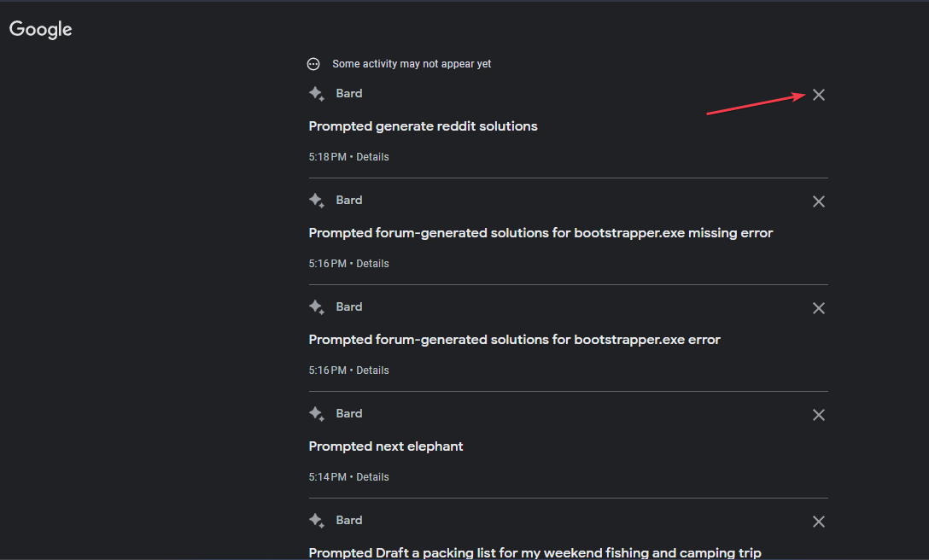Click the Bard label on the first activity
The width and height of the screenshot is (929, 560).
point(349,94)
